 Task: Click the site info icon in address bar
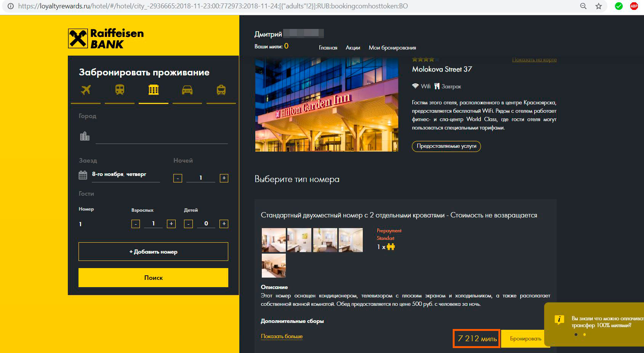pyautogui.click(x=11, y=6)
